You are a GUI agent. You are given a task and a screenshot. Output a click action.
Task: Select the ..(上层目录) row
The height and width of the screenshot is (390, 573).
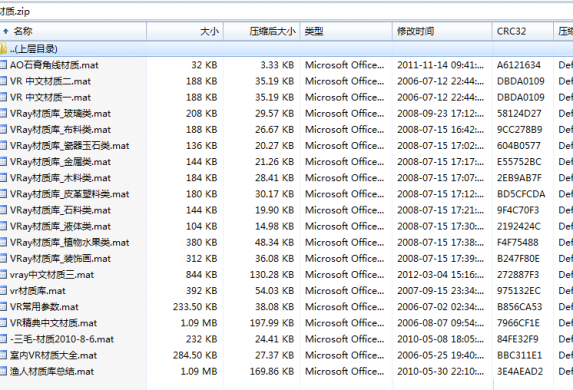pos(286,49)
